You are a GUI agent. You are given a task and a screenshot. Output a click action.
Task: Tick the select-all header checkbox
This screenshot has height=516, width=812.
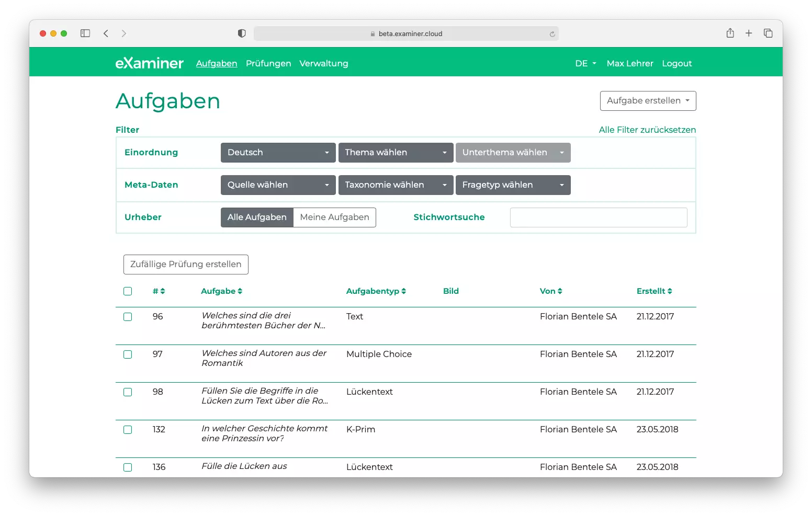128,291
